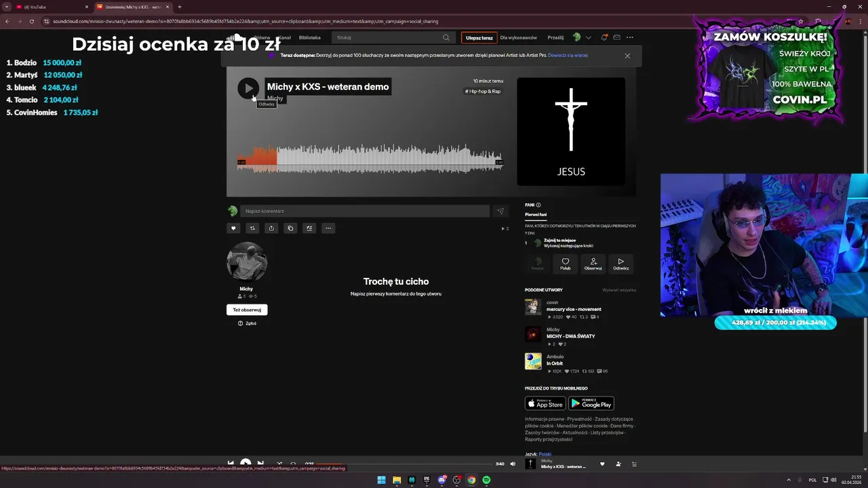This screenshot has width=868, height=488.
Task: Repost the track using the repost icon
Action: pos(252,228)
